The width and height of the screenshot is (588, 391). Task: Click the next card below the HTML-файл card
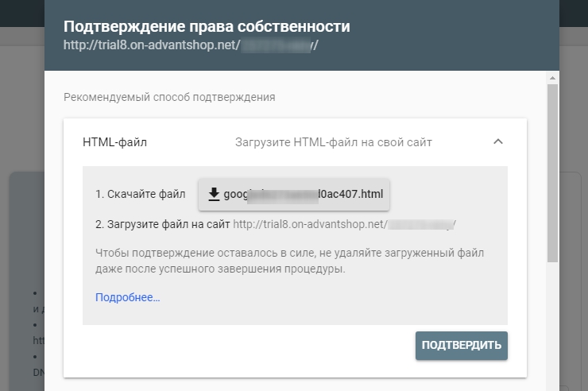point(294,386)
